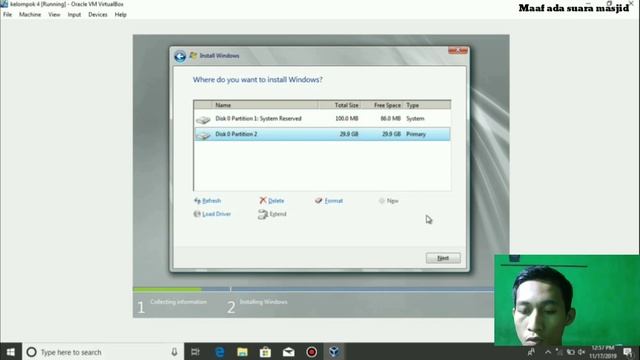Open the Input menu

point(74,15)
